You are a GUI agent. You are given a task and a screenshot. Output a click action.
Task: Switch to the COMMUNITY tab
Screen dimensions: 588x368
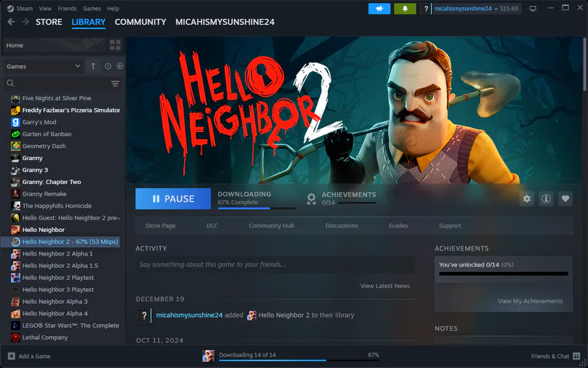pyautogui.click(x=140, y=22)
